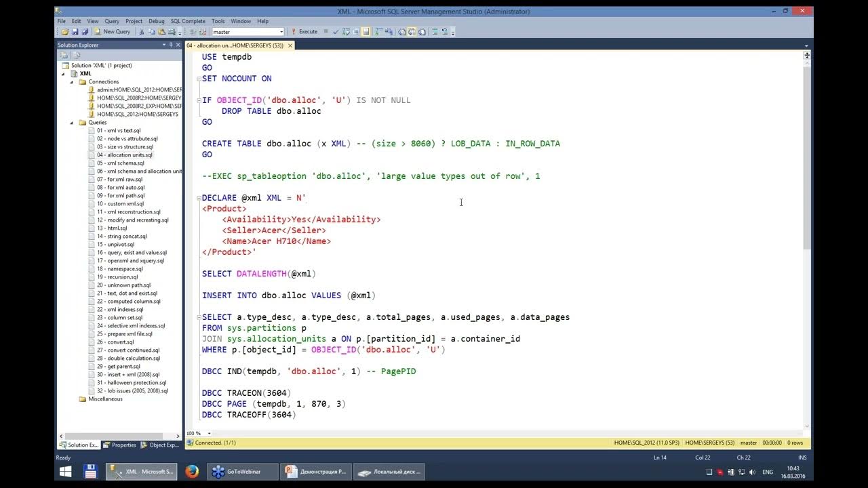Image resolution: width=868 pixels, height=488 pixels.
Task: Select 04 - allocation units.sql in Queries
Action: tap(125, 155)
